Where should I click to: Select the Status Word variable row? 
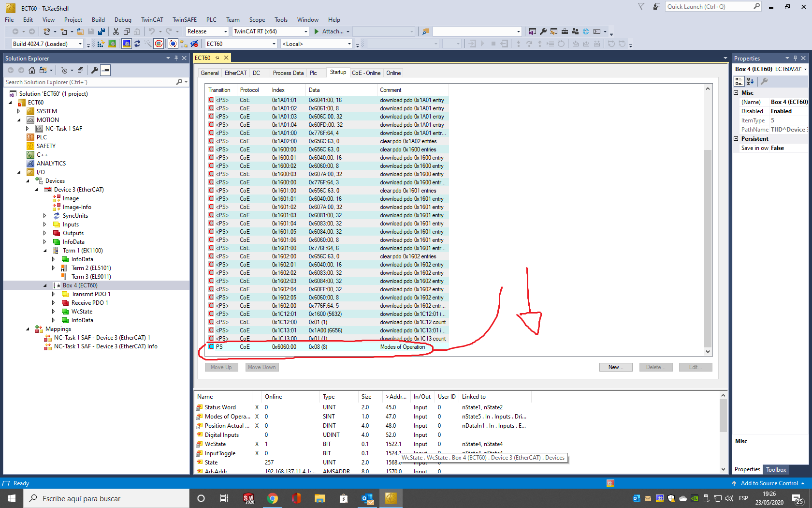click(x=362, y=407)
